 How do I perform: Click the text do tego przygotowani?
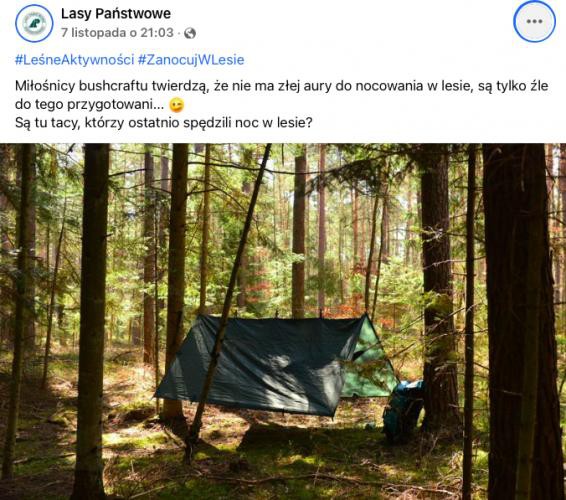(90, 105)
